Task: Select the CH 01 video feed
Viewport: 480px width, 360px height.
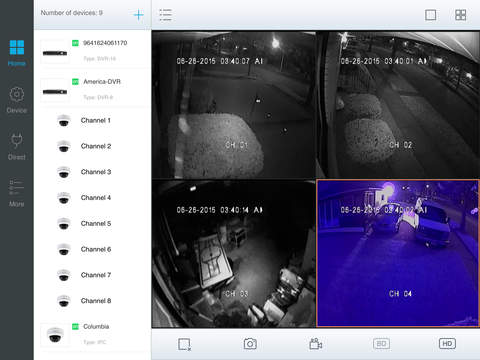Action: [x=234, y=105]
